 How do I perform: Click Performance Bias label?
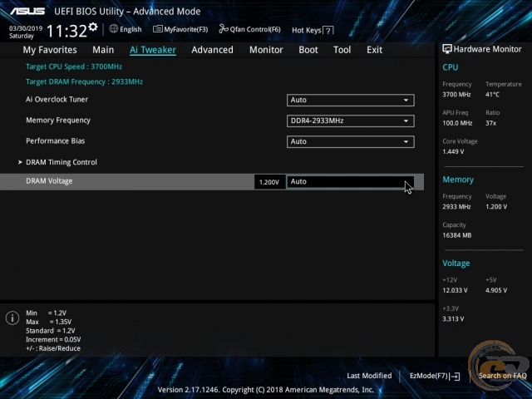[x=56, y=140]
